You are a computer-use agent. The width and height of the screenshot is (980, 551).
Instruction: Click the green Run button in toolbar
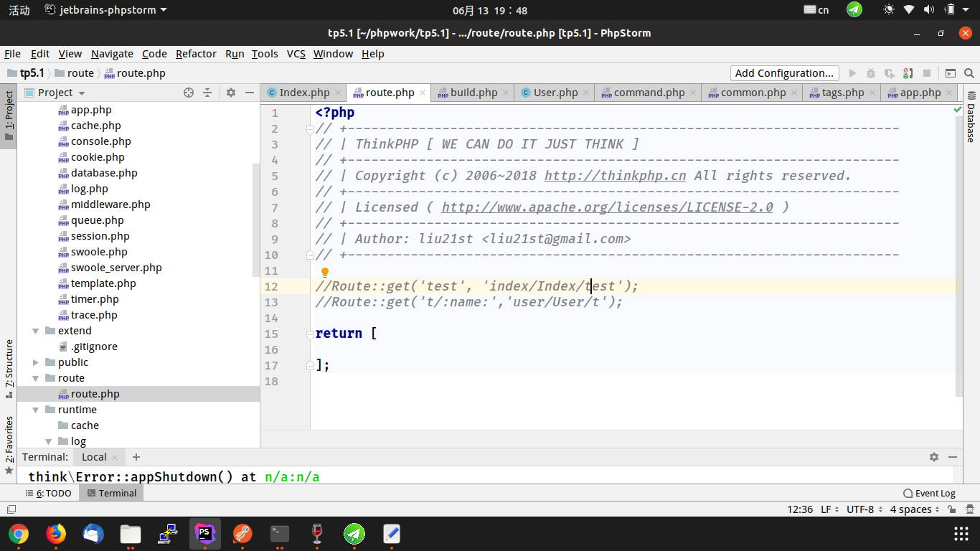click(x=853, y=73)
